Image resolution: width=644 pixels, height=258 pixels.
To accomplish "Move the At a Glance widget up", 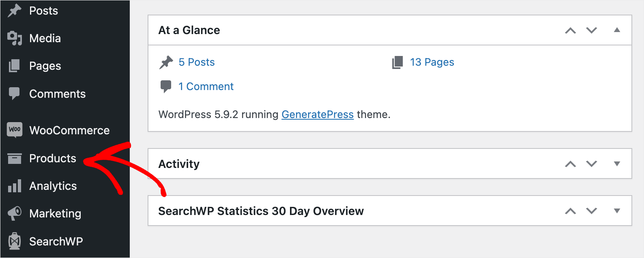I will coord(571,30).
